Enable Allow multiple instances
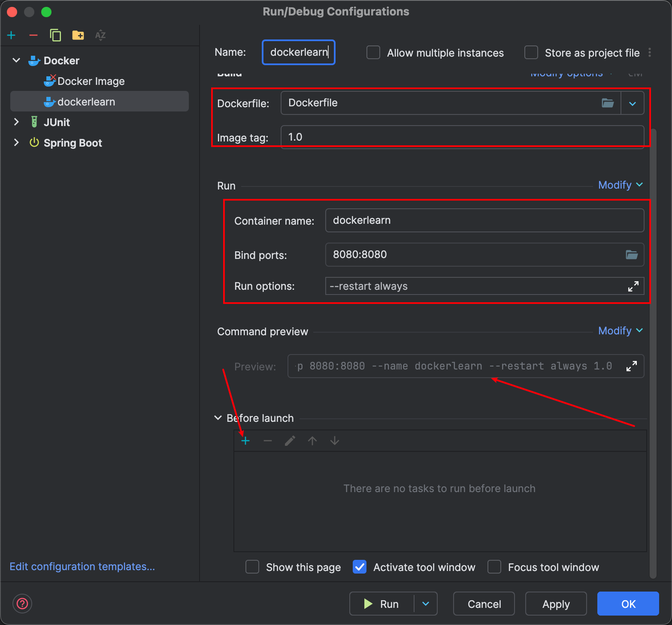 tap(373, 52)
